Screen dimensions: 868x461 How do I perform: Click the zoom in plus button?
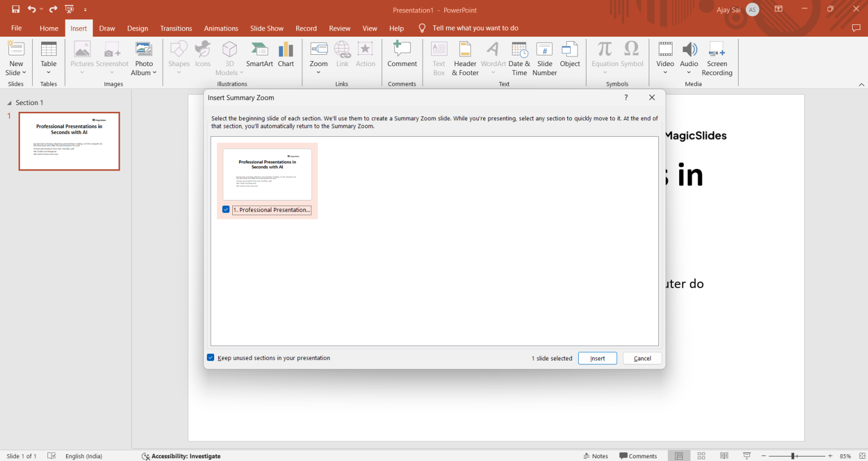tap(830, 456)
